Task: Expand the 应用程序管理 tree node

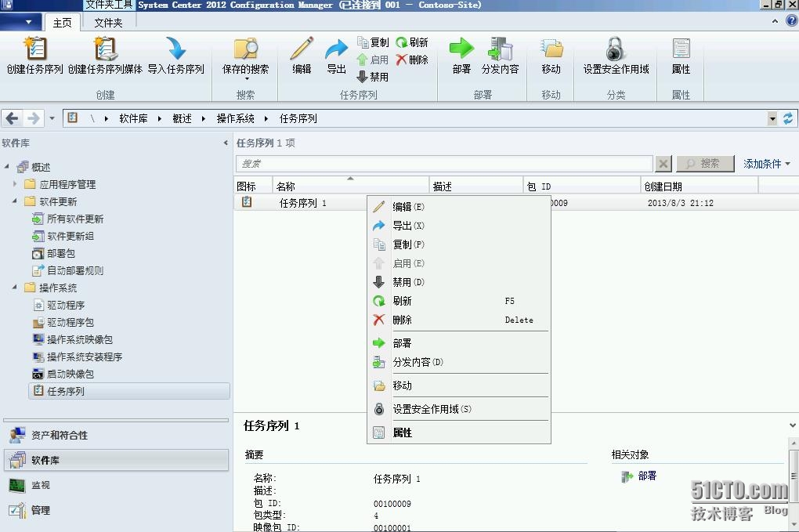Action: [14, 183]
